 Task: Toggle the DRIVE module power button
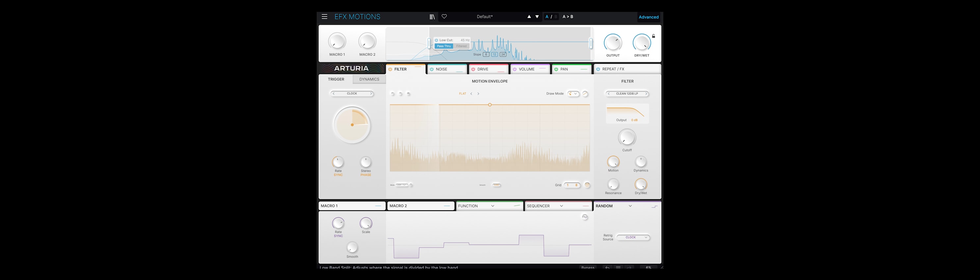pos(473,69)
